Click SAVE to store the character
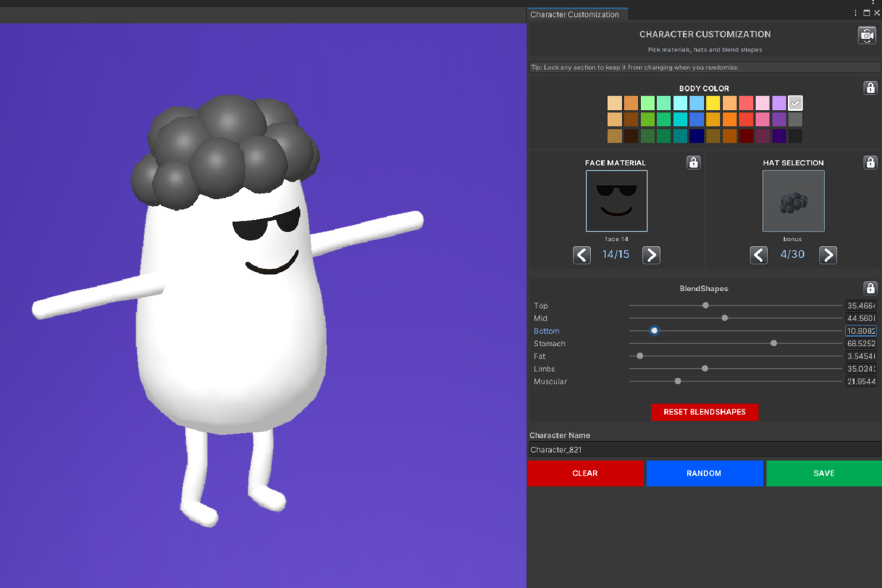 click(823, 473)
